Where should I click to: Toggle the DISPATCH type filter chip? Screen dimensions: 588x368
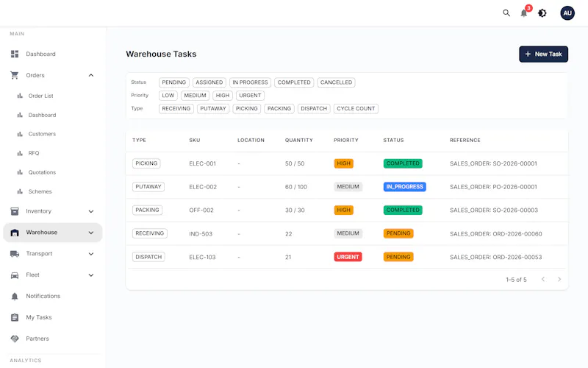click(x=314, y=108)
